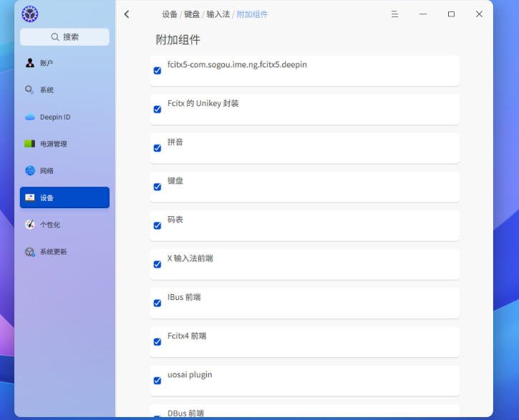
Task: Open the Deepin ID section
Action: [64, 117]
